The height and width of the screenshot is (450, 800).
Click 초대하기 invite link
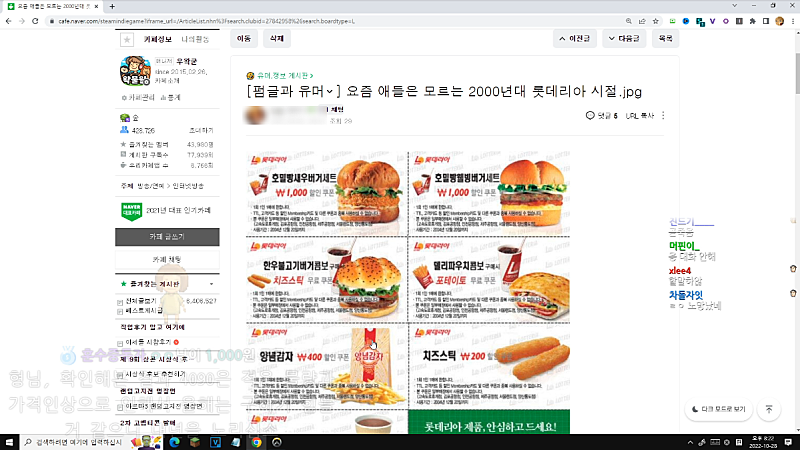click(x=202, y=131)
